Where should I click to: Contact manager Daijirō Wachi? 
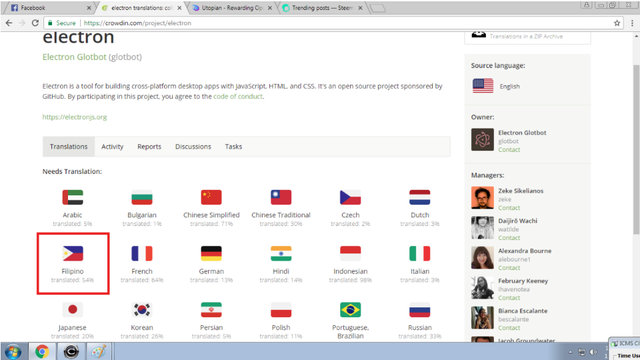[509, 238]
